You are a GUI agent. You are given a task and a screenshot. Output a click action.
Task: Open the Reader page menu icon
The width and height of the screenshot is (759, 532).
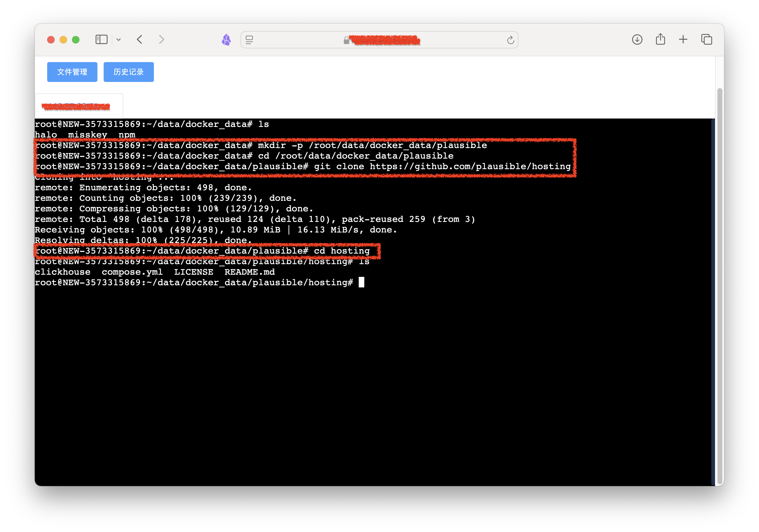(x=249, y=40)
